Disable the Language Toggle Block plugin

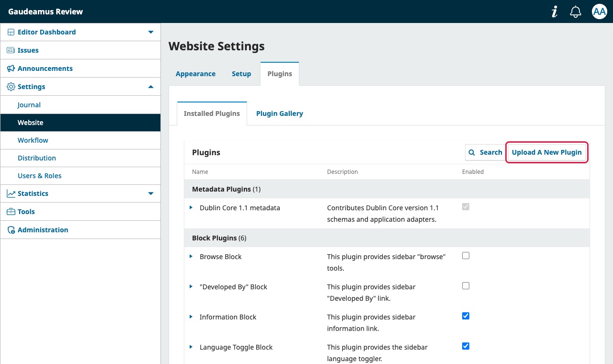465,346
